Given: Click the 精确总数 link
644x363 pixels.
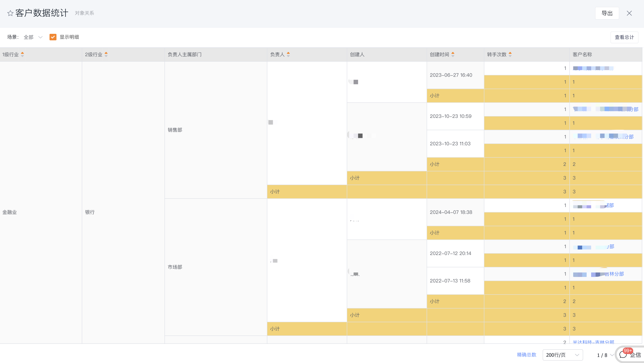Looking at the screenshot, I should point(527,354).
